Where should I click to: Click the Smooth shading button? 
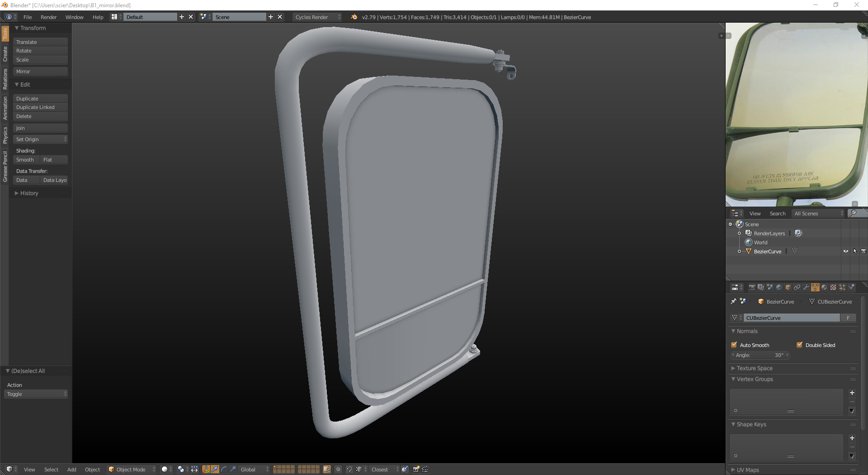[x=26, y=160]
